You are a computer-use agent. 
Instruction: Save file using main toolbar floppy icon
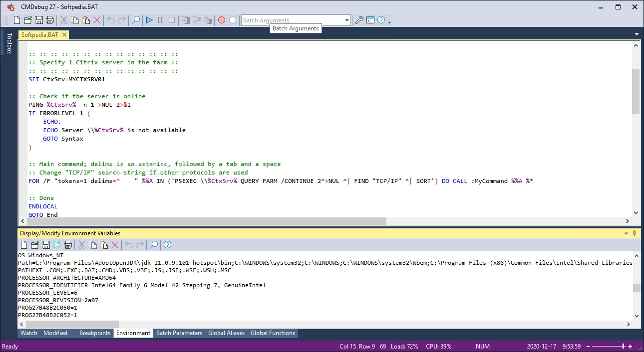coord(39,20)
